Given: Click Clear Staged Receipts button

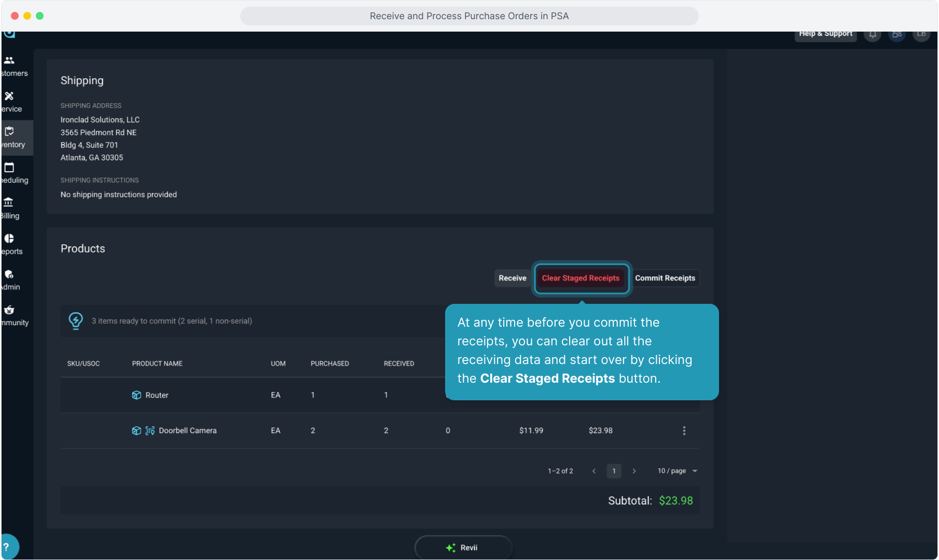Looking at the screenshot, I should tap(581, 278).
